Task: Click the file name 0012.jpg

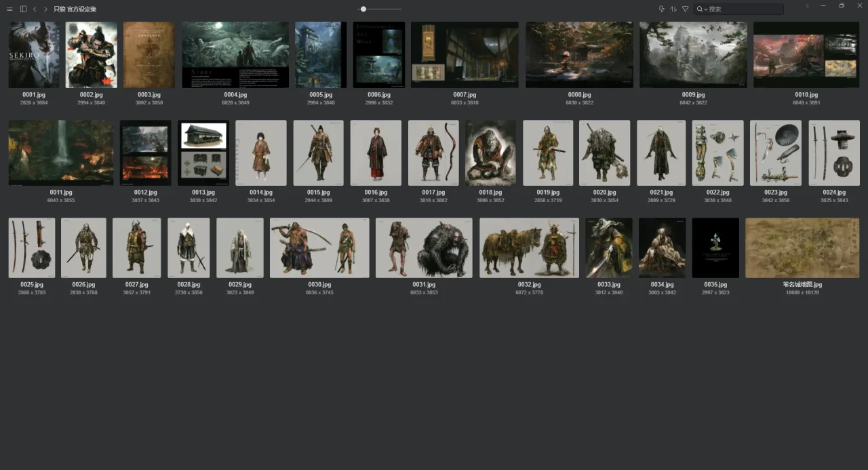Action: pos(146,193)
